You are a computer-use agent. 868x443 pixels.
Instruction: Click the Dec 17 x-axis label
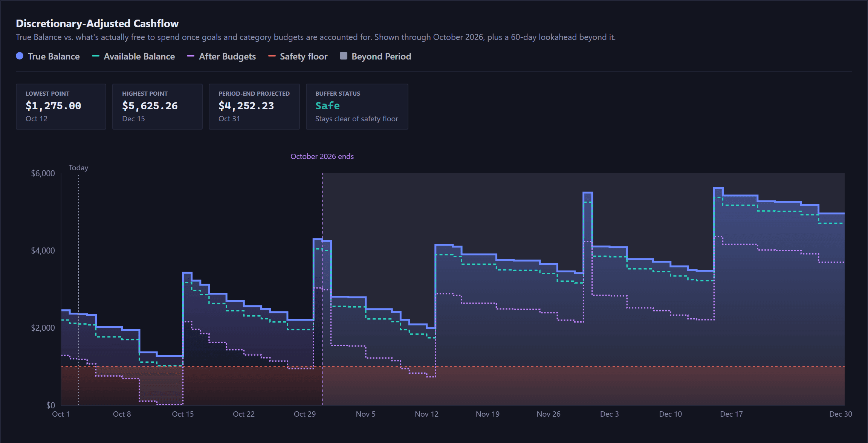coord(732,414)
